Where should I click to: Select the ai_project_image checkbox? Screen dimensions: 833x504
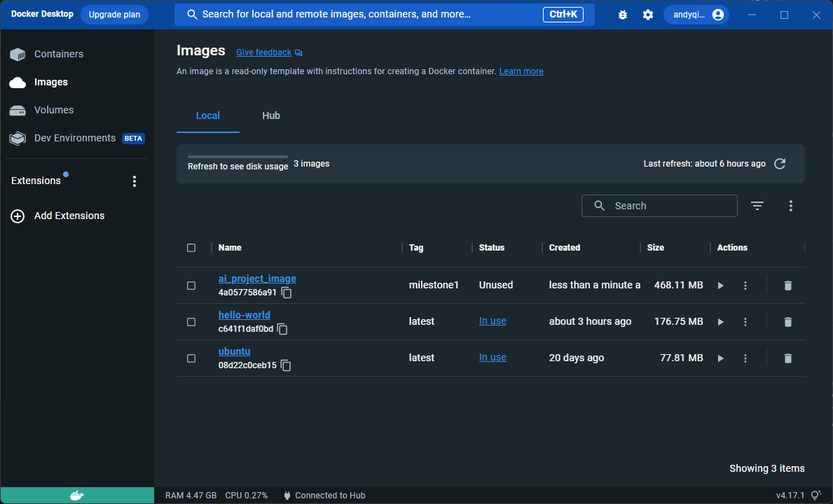pyautogui.click(x=191, y=286)
